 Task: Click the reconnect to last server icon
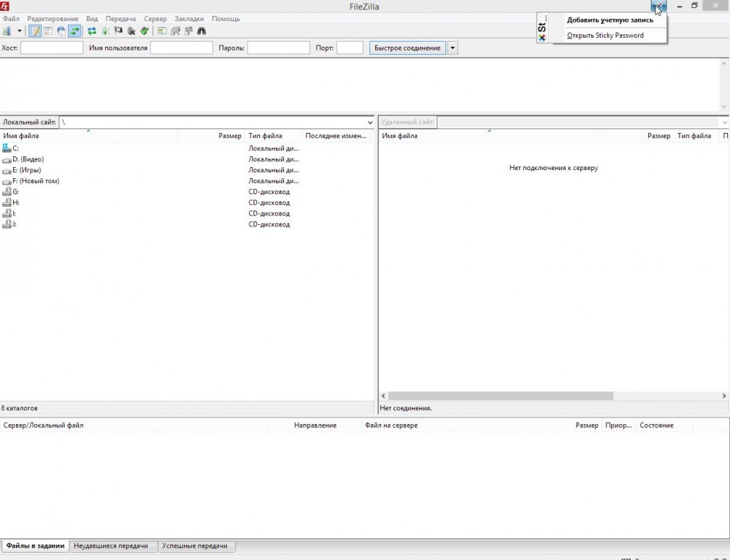[x=145, y=31]
